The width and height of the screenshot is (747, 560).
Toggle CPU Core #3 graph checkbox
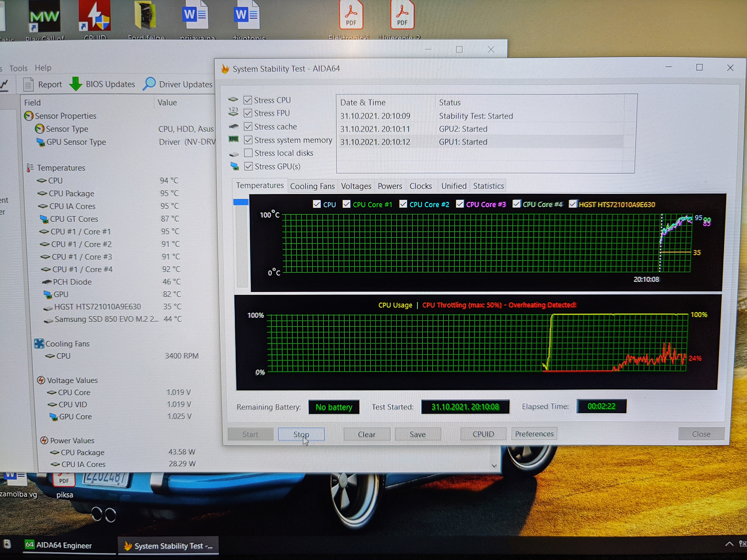(x=460, y=204)
